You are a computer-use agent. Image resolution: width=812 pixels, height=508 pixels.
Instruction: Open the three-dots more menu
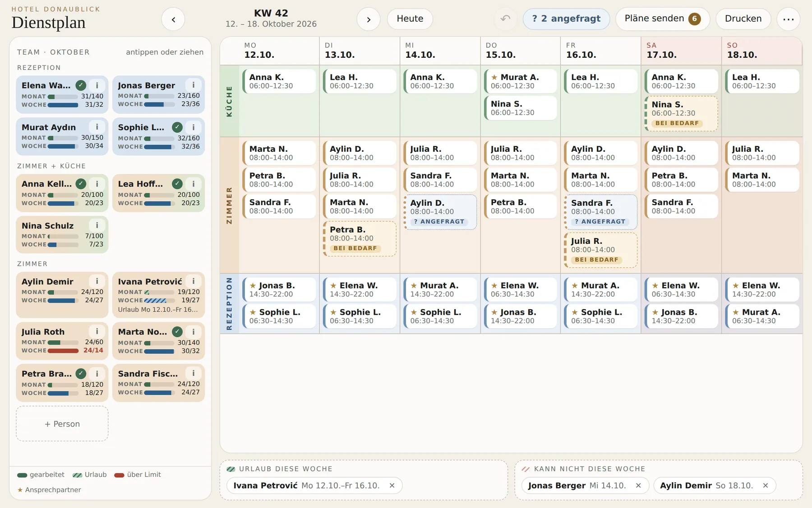tap(789, 19)
